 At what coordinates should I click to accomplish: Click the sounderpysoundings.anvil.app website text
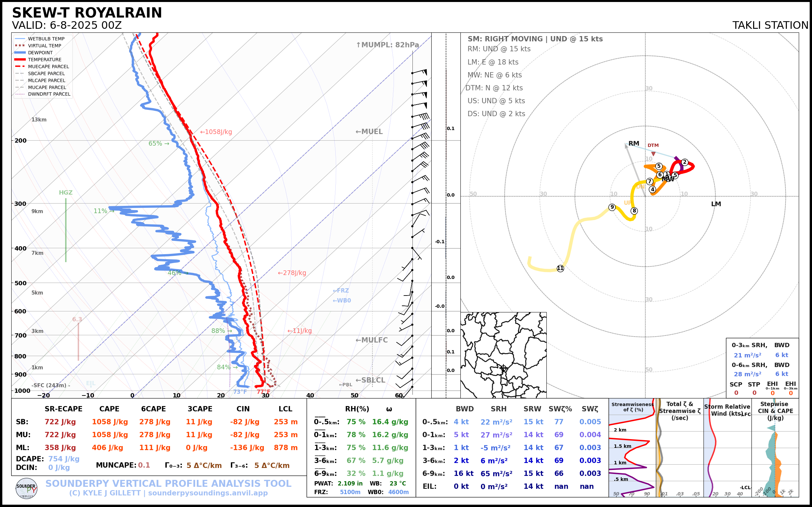pos(208,493)
